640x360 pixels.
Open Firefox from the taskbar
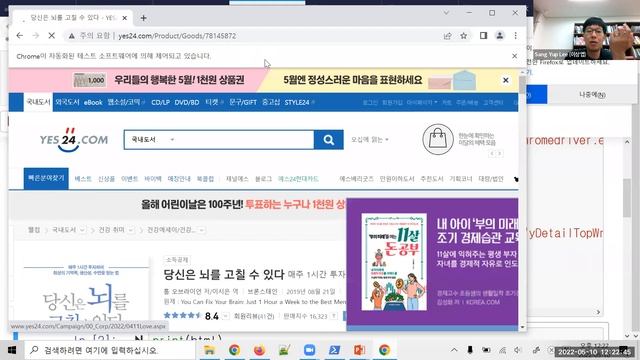coord(259,350)
